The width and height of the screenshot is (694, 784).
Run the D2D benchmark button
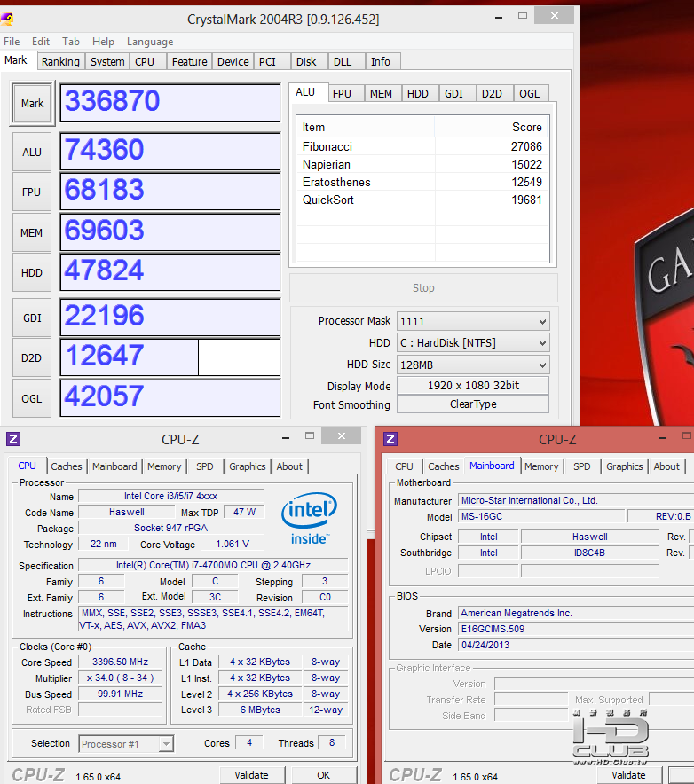pyautogui.click(x=32, y=358)
